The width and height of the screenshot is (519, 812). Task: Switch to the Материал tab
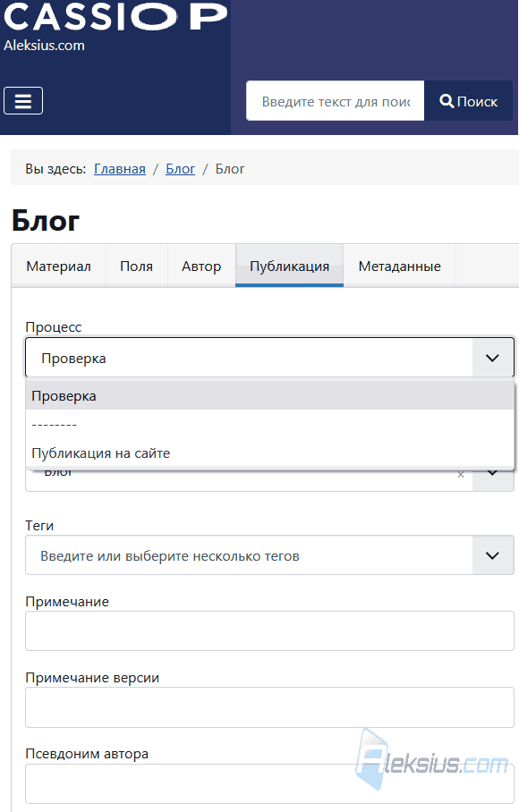(58, 266)
